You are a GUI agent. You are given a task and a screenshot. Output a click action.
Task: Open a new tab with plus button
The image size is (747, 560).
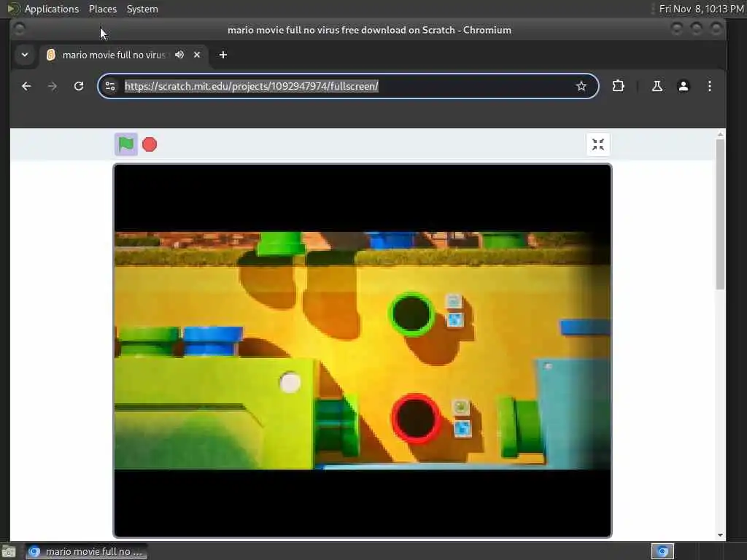[223, 55]
